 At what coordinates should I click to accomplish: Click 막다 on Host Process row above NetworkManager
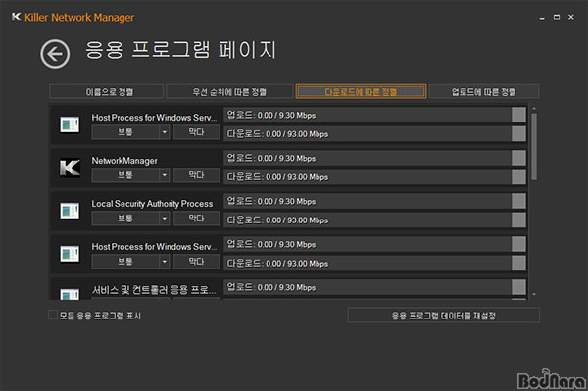click(197, 132)
